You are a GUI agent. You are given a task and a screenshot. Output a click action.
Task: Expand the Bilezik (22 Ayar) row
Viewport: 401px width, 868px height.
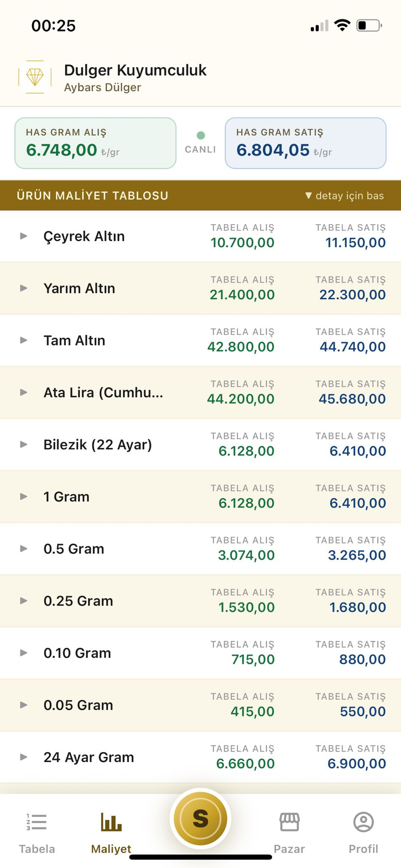(x=200, y=444)
